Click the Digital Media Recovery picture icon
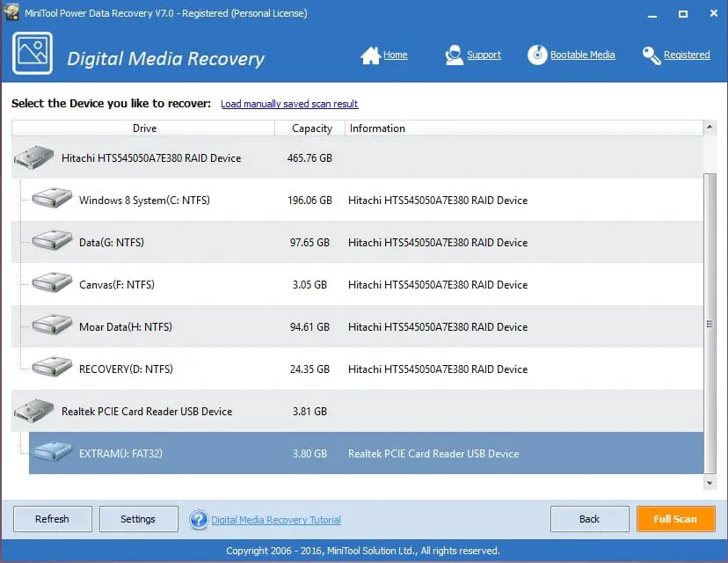Viewport: 728px width, 563px height. pyautogui.click(x=33, y=54)
